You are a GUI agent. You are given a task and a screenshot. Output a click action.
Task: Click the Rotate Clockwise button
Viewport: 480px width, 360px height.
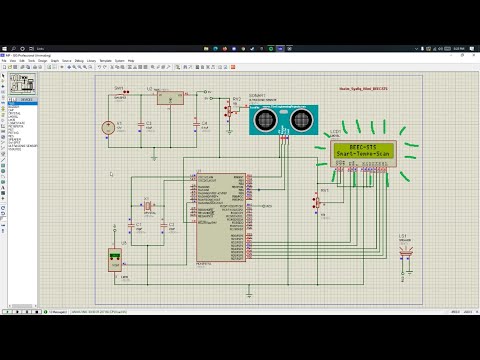[3, 208]
